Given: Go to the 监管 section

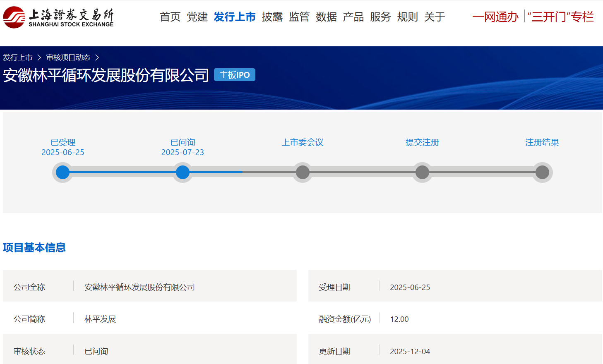Looking at the screenshot, I should (x=299, y=17).
